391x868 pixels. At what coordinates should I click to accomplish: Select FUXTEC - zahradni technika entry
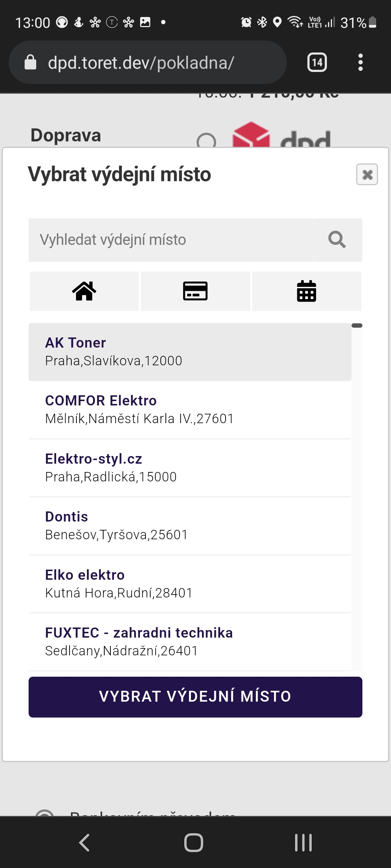pyautogui.click(x=190, y=642)
